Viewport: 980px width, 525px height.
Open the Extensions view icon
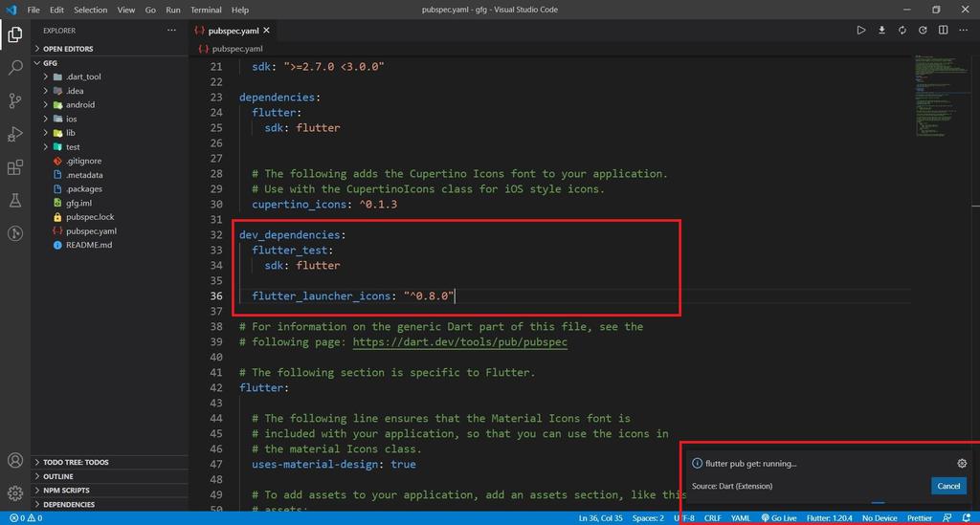click(15, 167)
